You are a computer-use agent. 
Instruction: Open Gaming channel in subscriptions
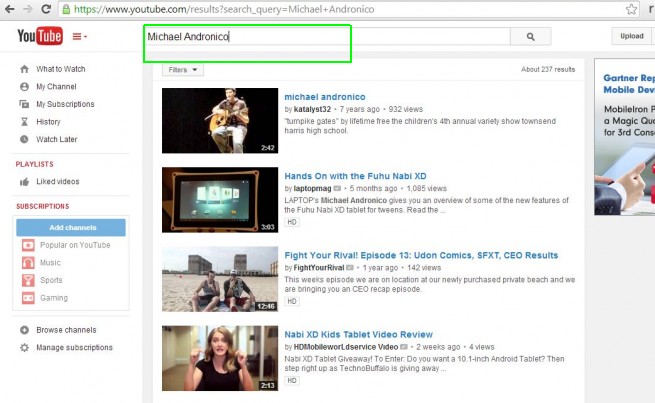[53, 298]
